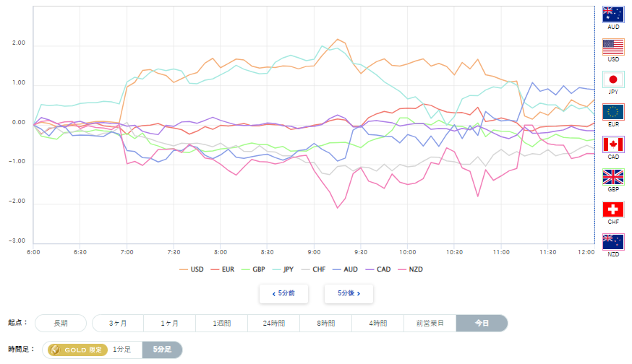This screenshot has width=632, height=364.
Task: Toggle the JPY Japanese flag icon
Action: (613, 79)
